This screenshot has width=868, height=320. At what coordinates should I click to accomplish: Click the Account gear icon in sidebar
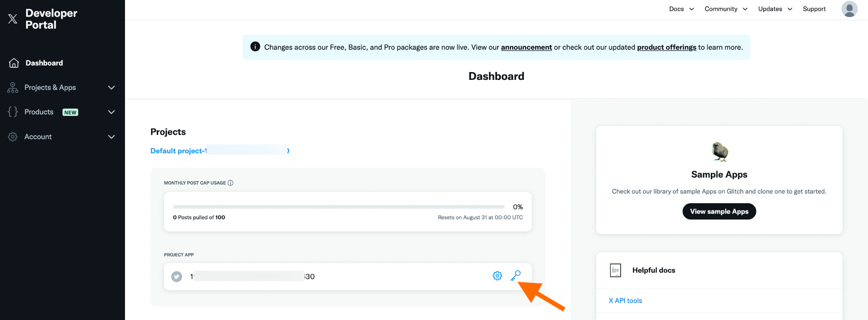pyautogui.click(x=13, y=137)
